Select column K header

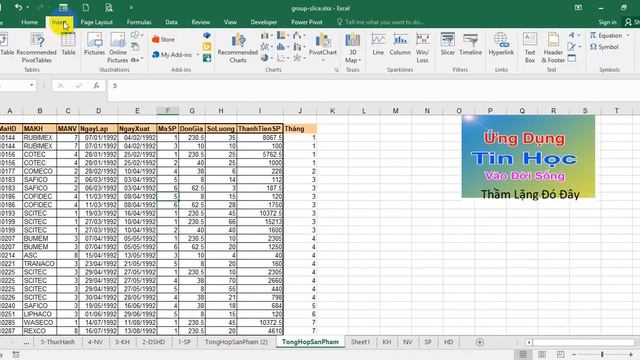click(332, 111)
